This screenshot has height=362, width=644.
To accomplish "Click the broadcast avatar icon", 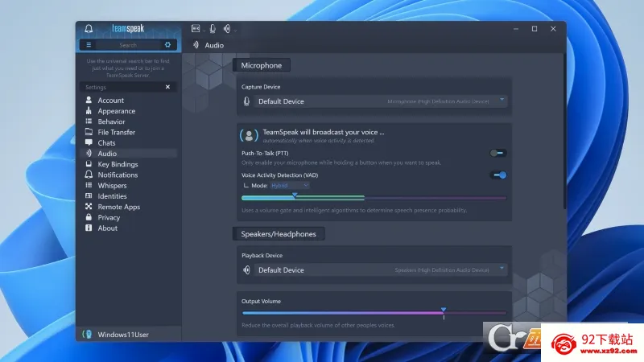I will click(249, 135).
